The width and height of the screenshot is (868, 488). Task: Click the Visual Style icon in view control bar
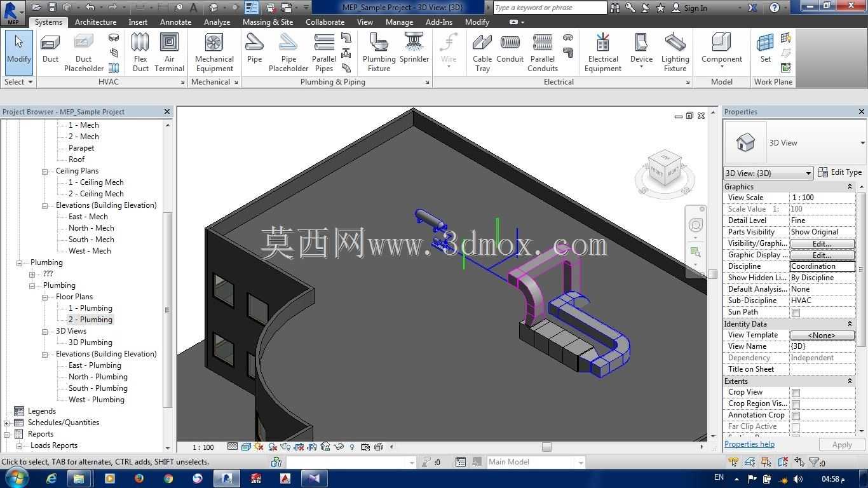[245, 447]
